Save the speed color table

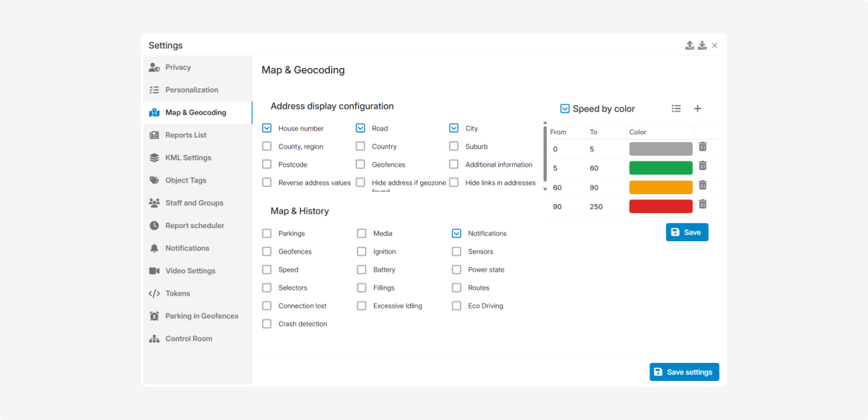686,232
